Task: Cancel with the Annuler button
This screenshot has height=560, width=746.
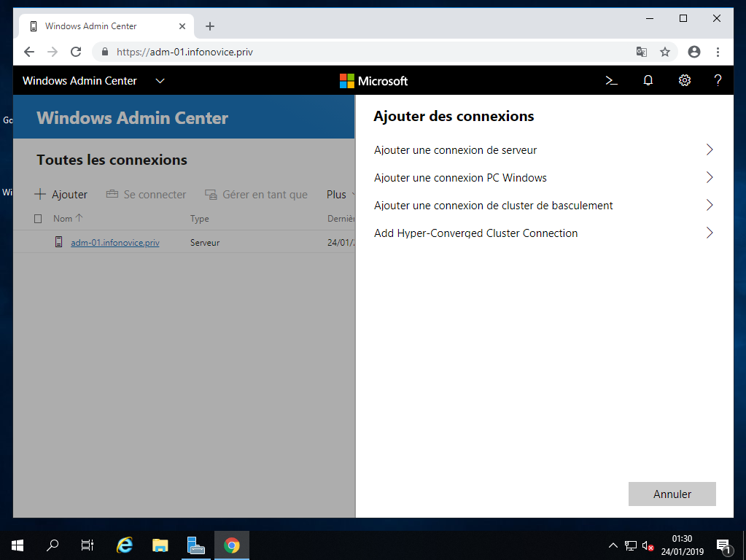Action: [x=672, y=494]
